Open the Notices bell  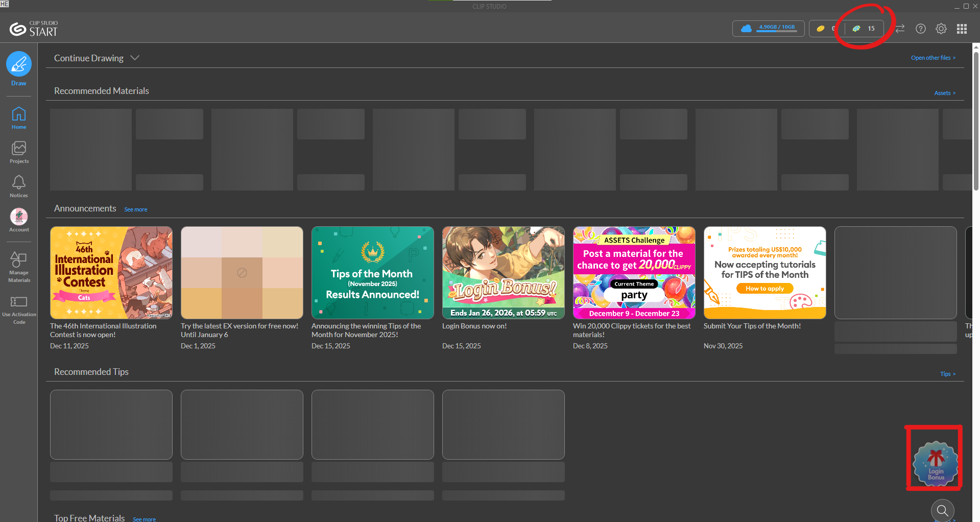pos(19,186)
